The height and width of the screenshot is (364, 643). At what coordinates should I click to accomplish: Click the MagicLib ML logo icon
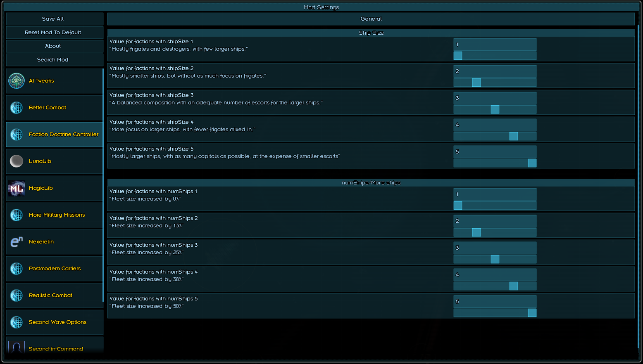(x=17, y=188)
